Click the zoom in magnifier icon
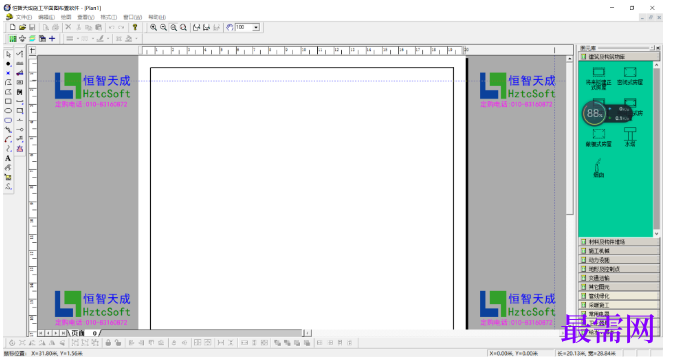The image size is (673, 360). click(x=153, y=27)
